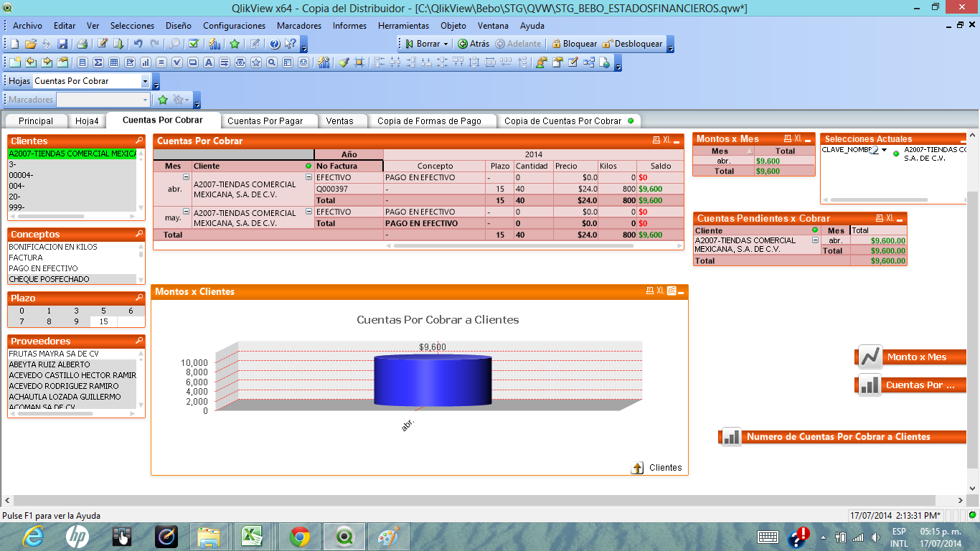The width and height of the screenshot is (980, 551).
Task: Switch to the Cuentas Por Pagar tab
Action: pyautogui.click(x=265, y=121)
